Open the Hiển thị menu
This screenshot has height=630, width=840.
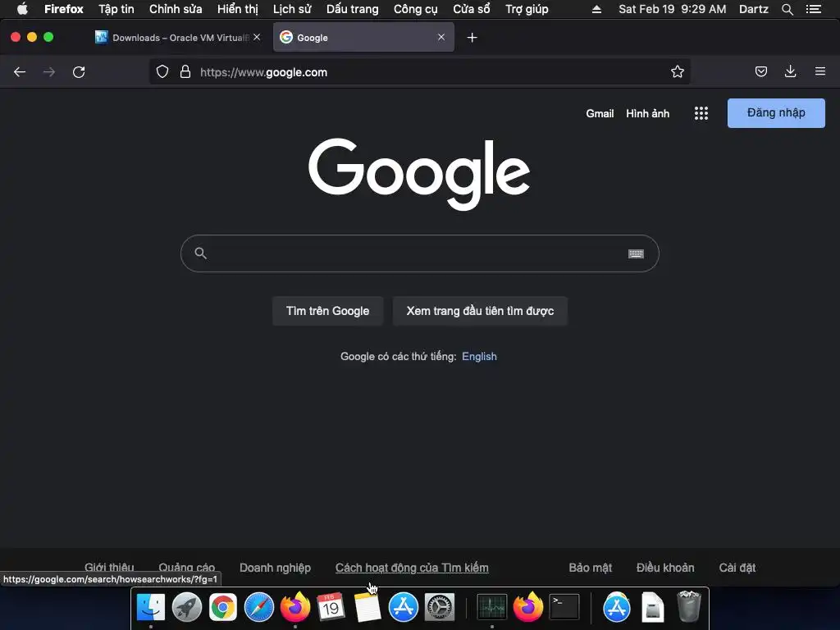click(237, 9)
